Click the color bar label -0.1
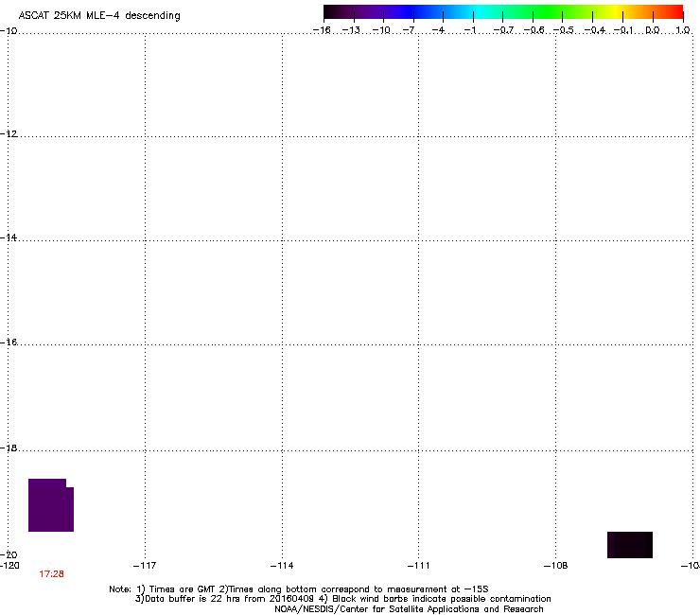 click(x=623, y=30)
